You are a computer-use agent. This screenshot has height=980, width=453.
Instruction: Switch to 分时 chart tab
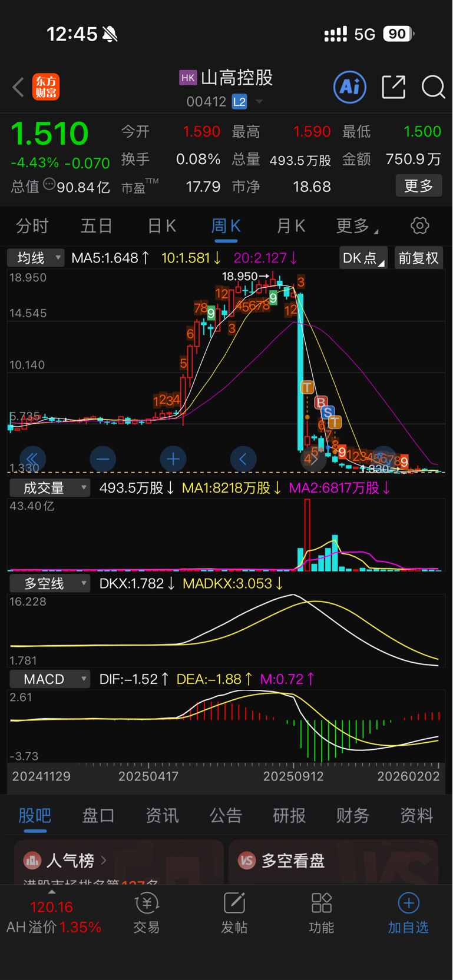32,225
